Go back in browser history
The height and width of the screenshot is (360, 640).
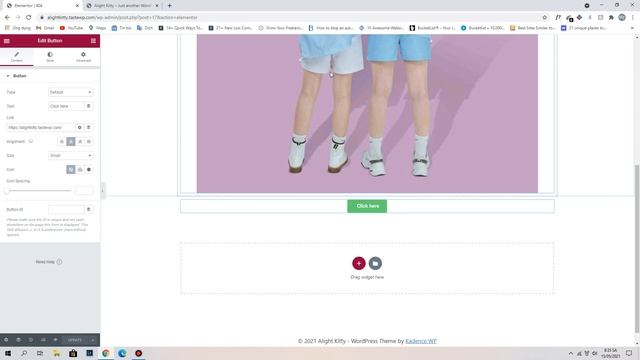7,18
